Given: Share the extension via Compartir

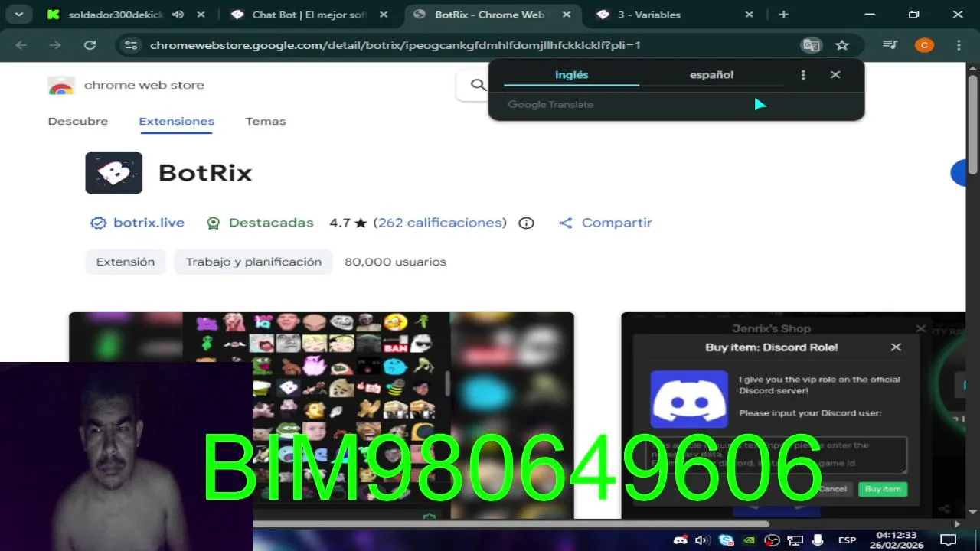Looking at the screenshot, I should click(606, 223).
